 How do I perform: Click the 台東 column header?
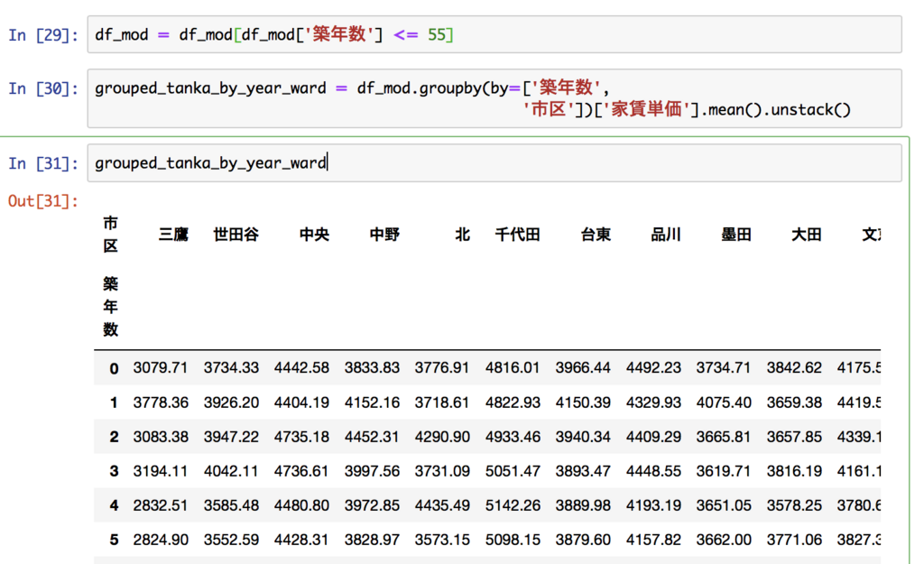pos(596,235)
